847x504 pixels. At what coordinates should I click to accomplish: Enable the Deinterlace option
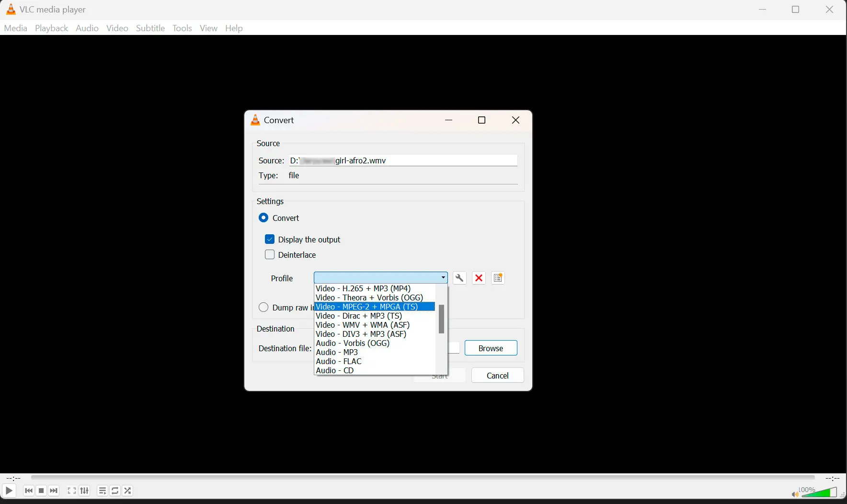[270, 254]
